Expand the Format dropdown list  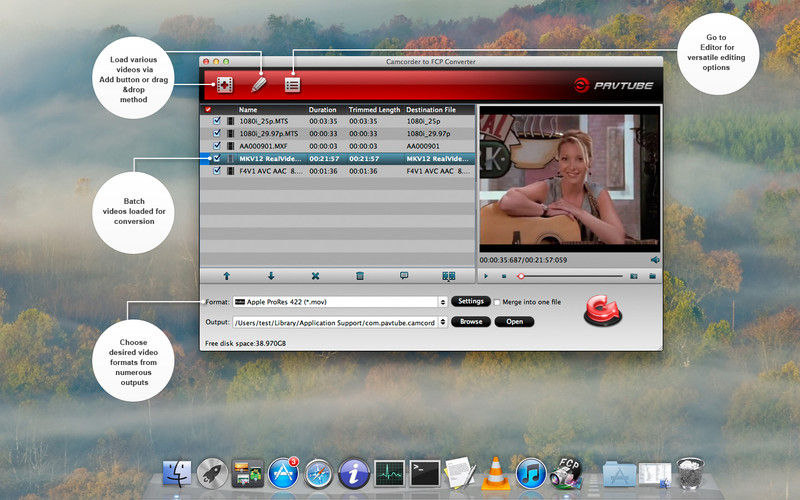pos(443,301)
